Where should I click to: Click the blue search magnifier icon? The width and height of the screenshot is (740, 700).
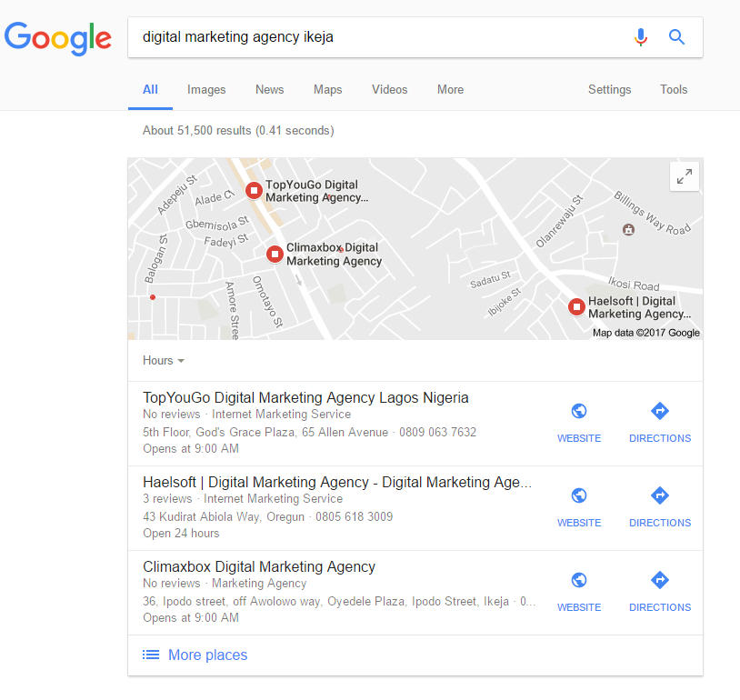pyautogui.click(x=676, y=36)
